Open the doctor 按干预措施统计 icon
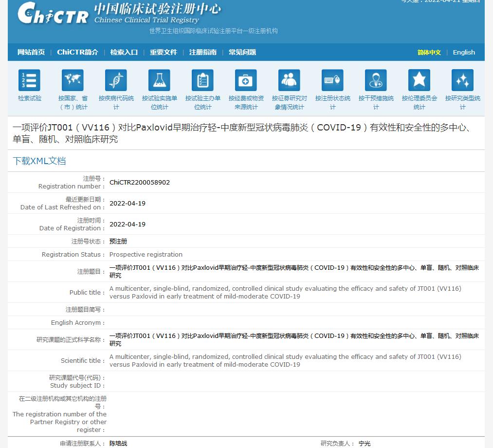The image size is (493, 448). click(376, 80)
